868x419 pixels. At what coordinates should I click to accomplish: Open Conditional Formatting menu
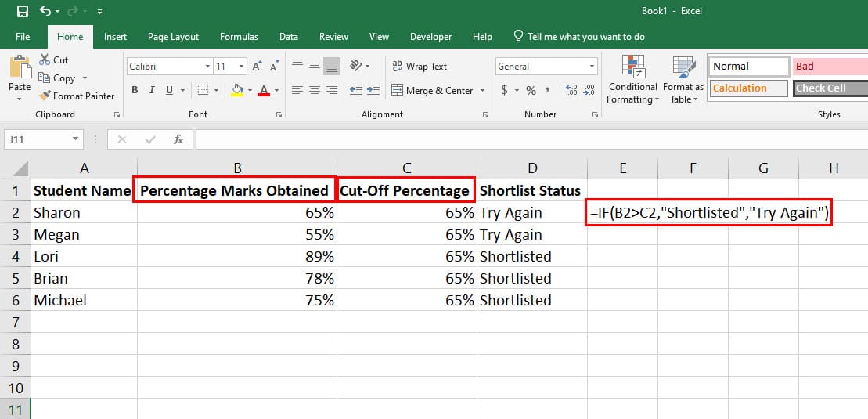[x=632, y=79]
